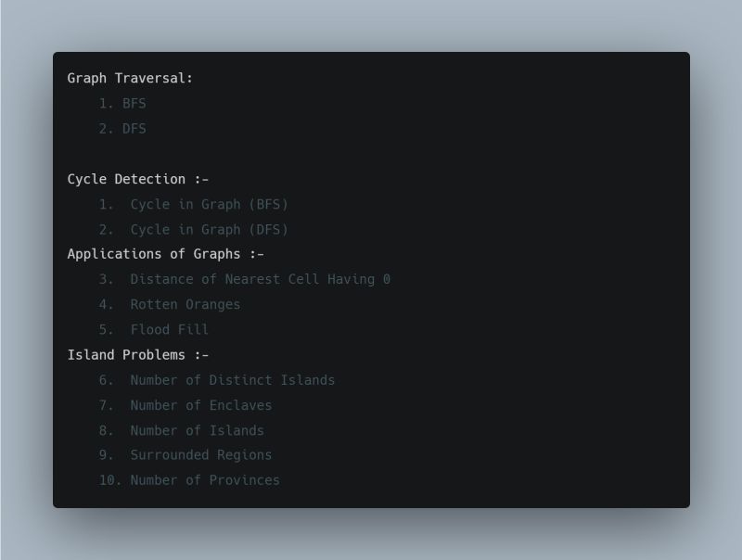Image resolution: width=742 pixels, height=560 pixels.
Task: Click the number 1 before BFS
Action: [x=106, y=104]
